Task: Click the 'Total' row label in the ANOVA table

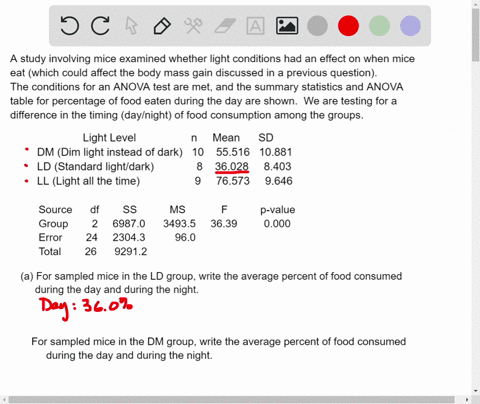Action: coord(50,251)
